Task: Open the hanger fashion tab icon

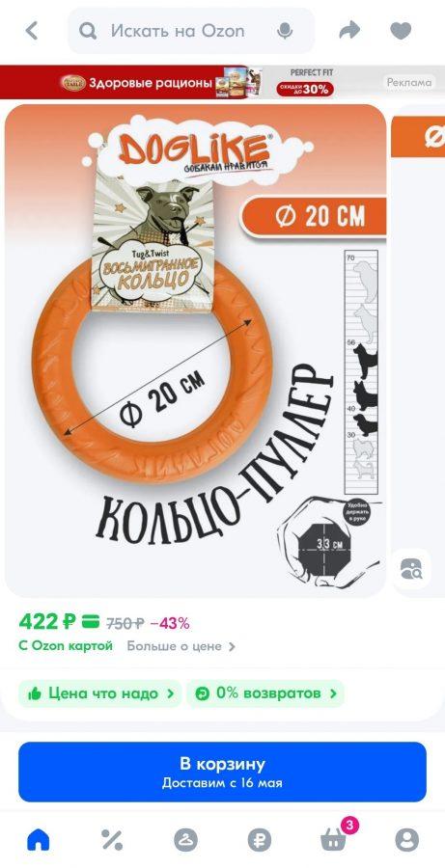Action: click(x=185, y=840)
